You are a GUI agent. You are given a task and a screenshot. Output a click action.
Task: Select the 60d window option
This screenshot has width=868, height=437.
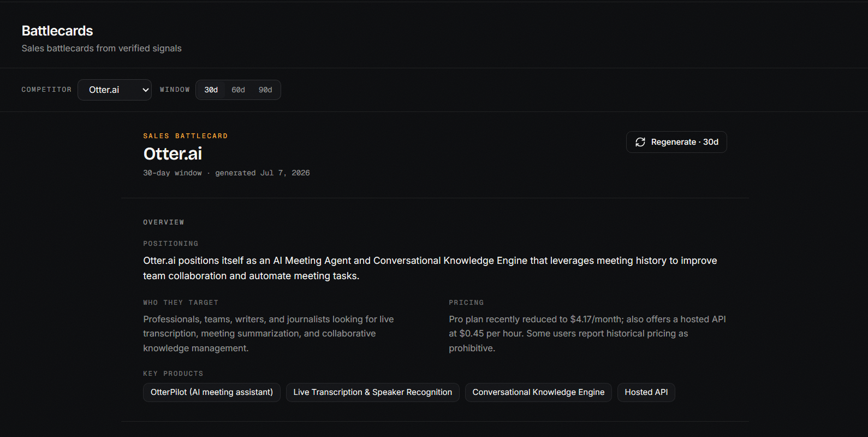click(x=238, y=90)
